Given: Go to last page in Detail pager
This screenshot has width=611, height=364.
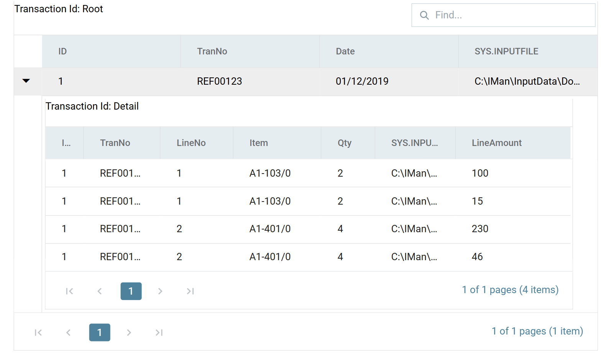Looking at the screenshot, I should [x=191, y=291].
